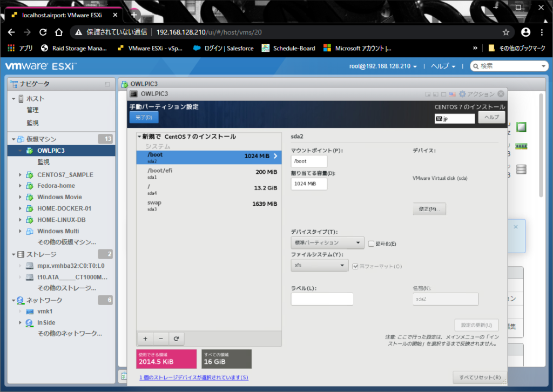
Task: Click the t10.ATA storage disk icon
Action: [30, 277]
